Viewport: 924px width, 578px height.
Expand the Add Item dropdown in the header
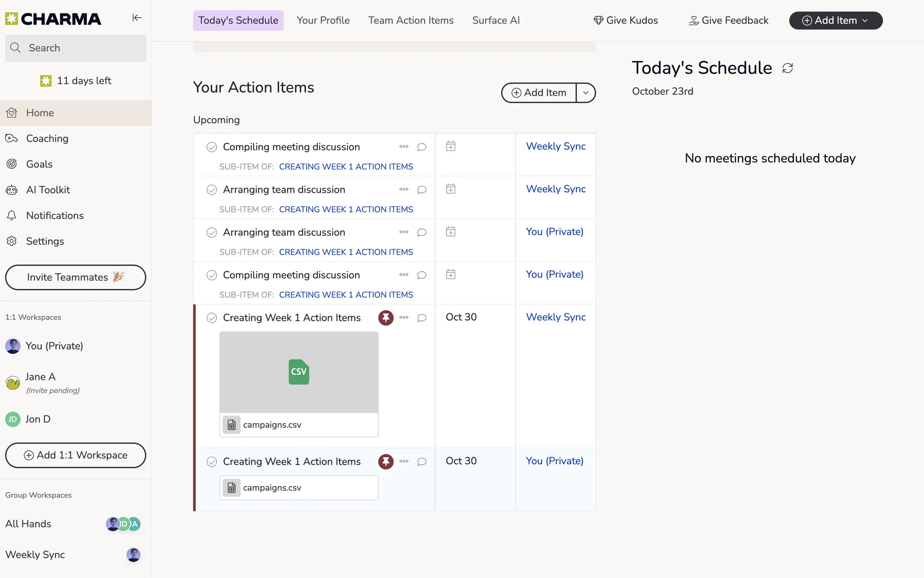[865, 20]
